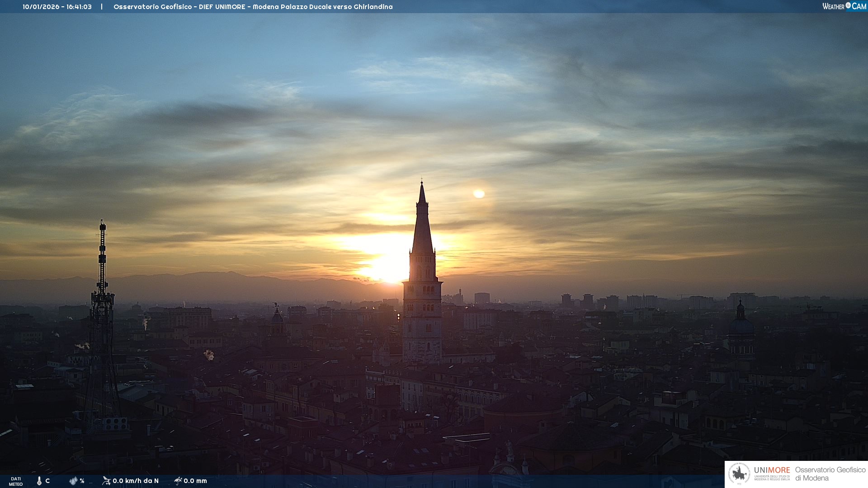Click the small lens flare beside the spire

point(479,194)
